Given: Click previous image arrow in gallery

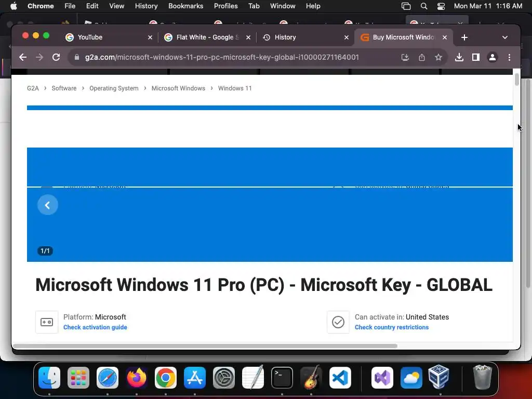Looking at the screenshot, I should coord(47,205).
